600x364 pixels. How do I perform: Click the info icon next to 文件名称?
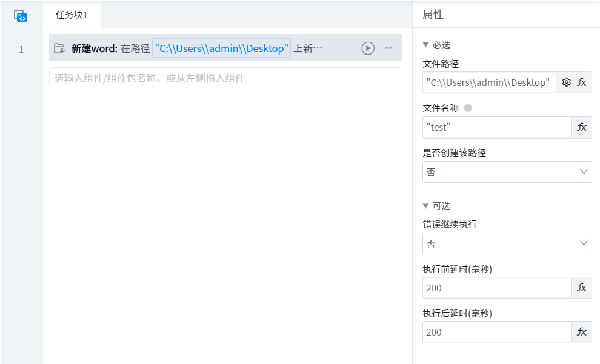(x=468, y=108)
